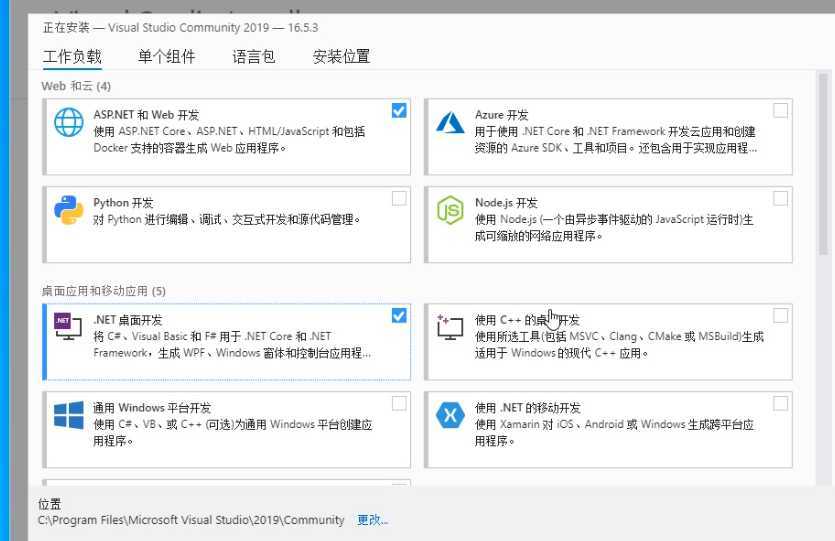Select the Python 开发 card title
This screenshot has width=835, height=541.
(x=123, y=202)
